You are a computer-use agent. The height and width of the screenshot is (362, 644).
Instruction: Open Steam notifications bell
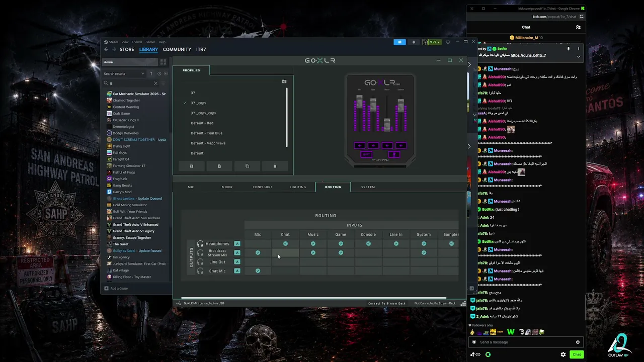414,42
